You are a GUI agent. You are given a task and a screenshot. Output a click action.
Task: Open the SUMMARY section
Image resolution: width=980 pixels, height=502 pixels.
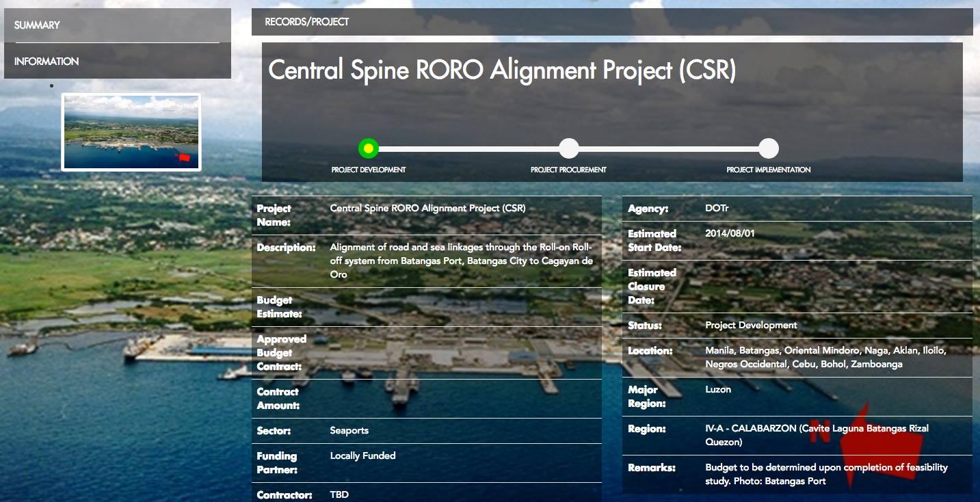[35, 25]
